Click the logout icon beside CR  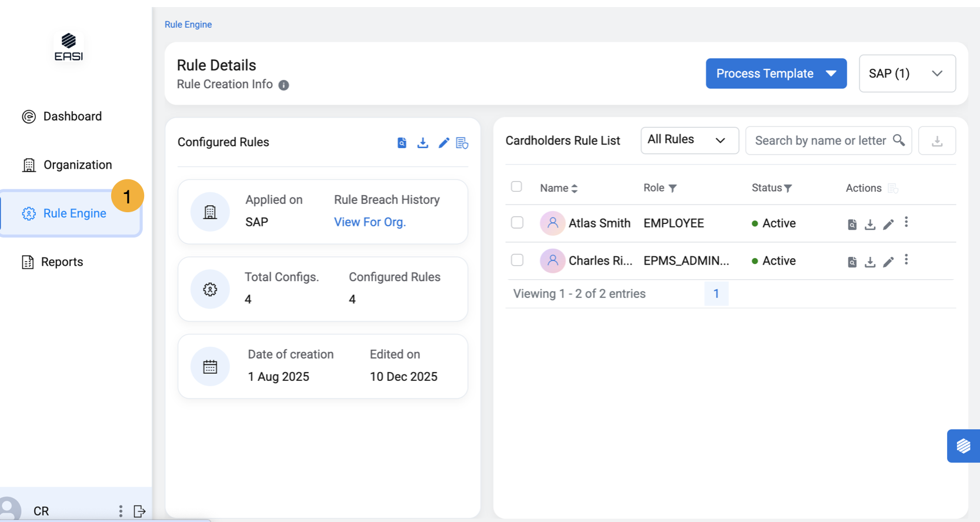tap(139, 511)
